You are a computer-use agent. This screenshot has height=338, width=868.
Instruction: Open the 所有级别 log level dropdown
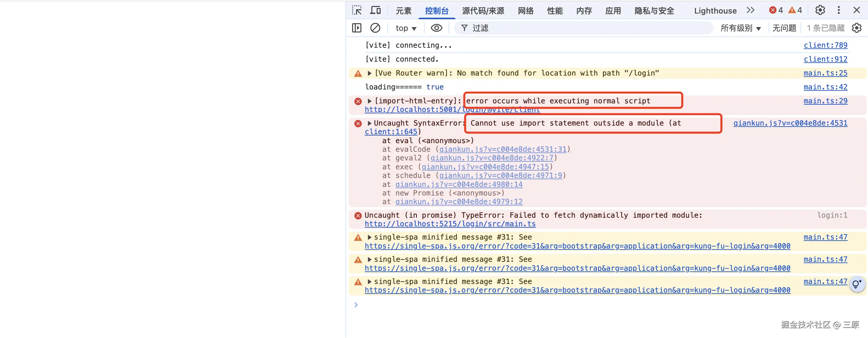point(740,28)
